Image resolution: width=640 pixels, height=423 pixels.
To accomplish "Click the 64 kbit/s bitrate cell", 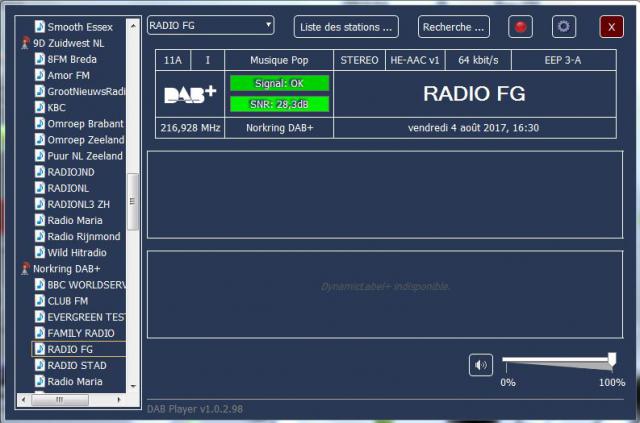I will [x=478, y=60].
